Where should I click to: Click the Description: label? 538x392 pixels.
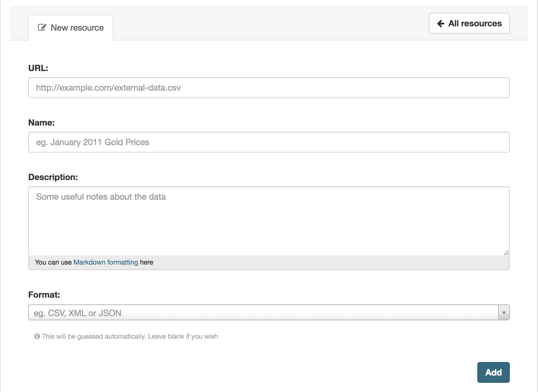pos(53,177)
